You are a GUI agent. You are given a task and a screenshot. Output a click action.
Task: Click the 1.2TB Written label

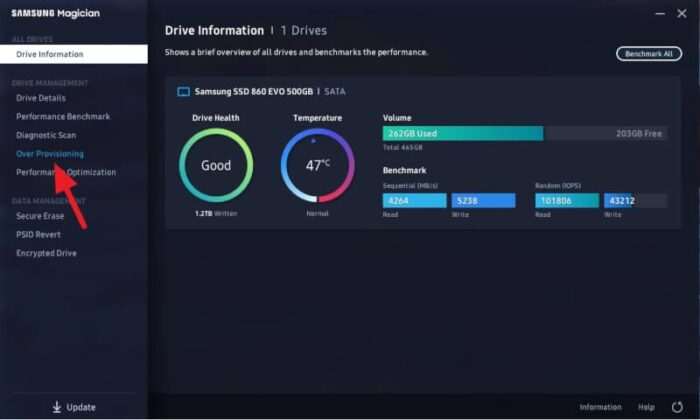pyautogui.click(x=216, y=214)
